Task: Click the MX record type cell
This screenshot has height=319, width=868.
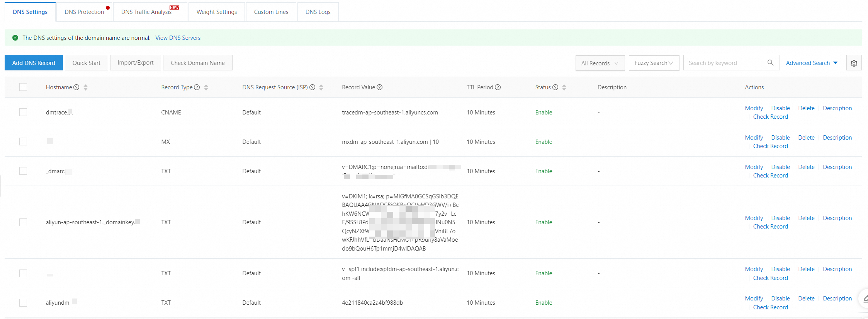Action: point(166,142)
